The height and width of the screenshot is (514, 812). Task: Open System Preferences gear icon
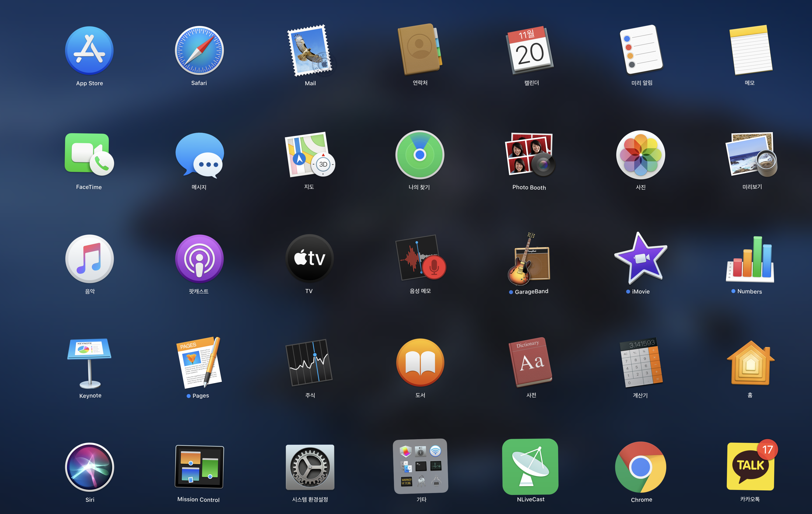click(310, 467)
